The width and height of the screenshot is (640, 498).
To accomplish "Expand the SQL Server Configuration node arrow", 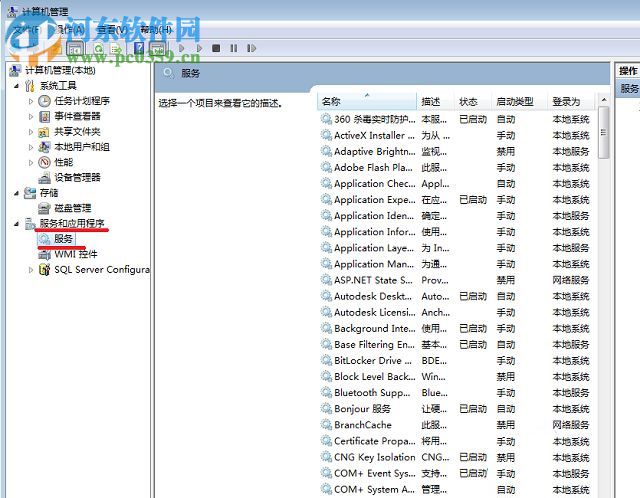I will click(x=31, y=270).
